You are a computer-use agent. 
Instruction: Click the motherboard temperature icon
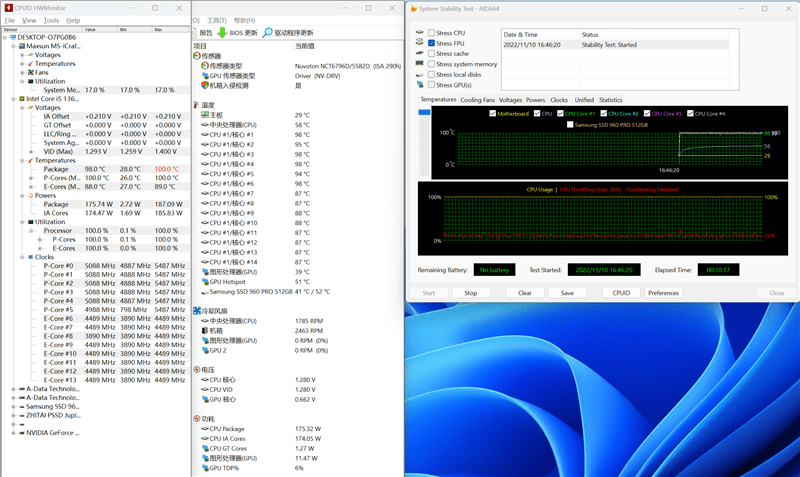tap(205, 115)
